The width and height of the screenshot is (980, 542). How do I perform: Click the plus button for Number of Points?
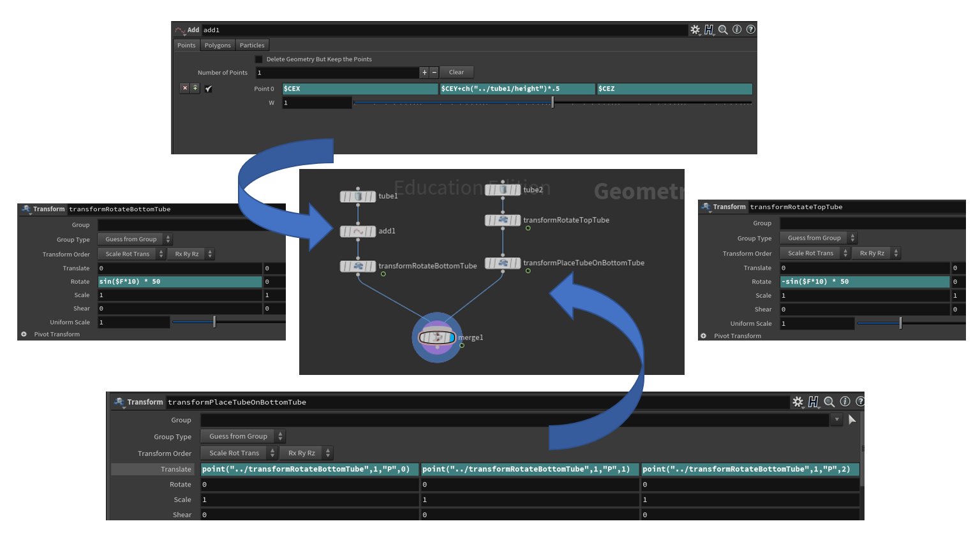pyautogui.click(x=424, y=73)
